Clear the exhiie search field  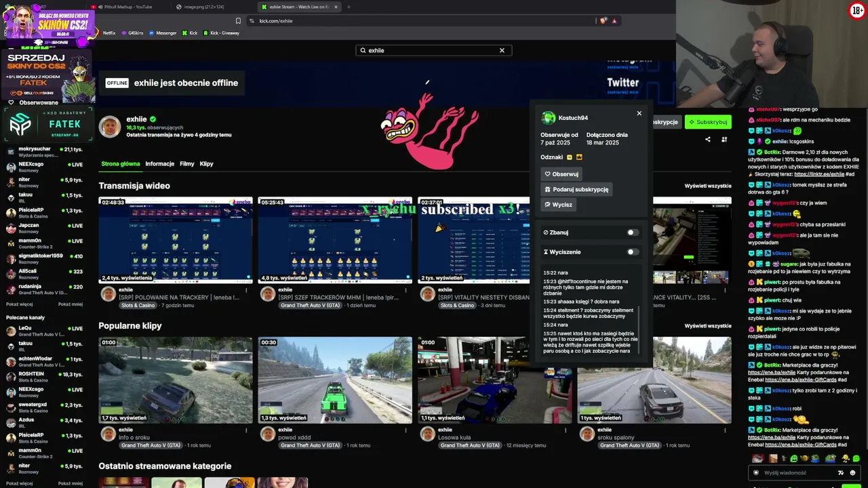tap(502, 50)
